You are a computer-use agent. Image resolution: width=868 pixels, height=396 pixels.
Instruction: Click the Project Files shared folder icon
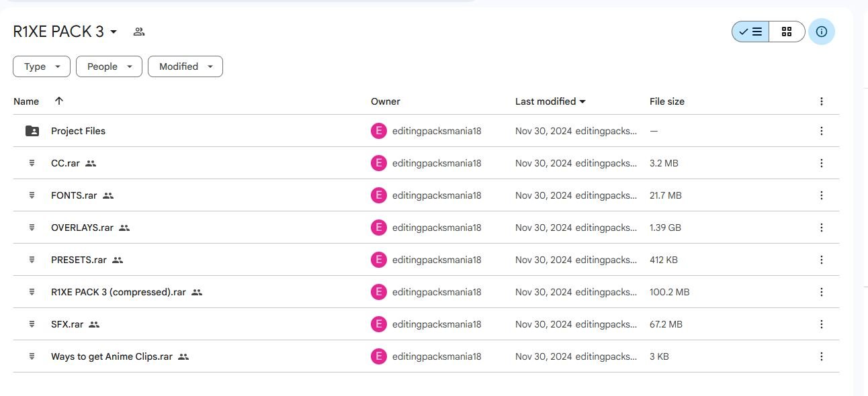pyautogui.click(x=32, y=131)
